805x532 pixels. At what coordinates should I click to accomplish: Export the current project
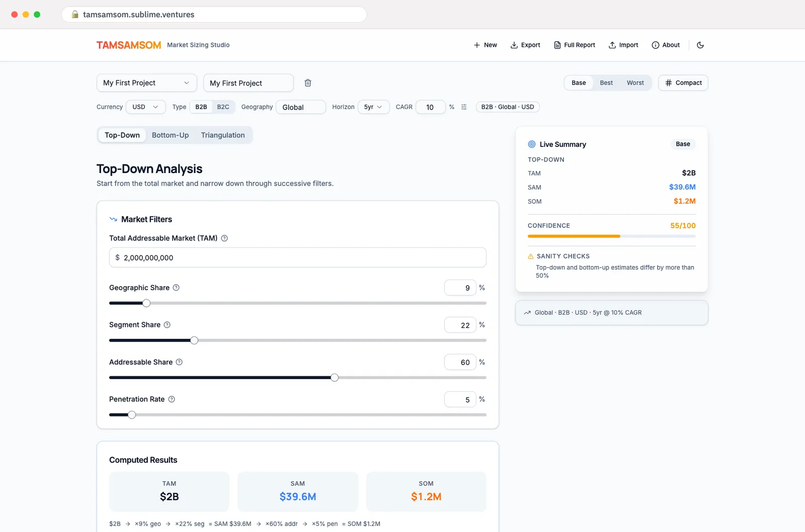point(525,45)
